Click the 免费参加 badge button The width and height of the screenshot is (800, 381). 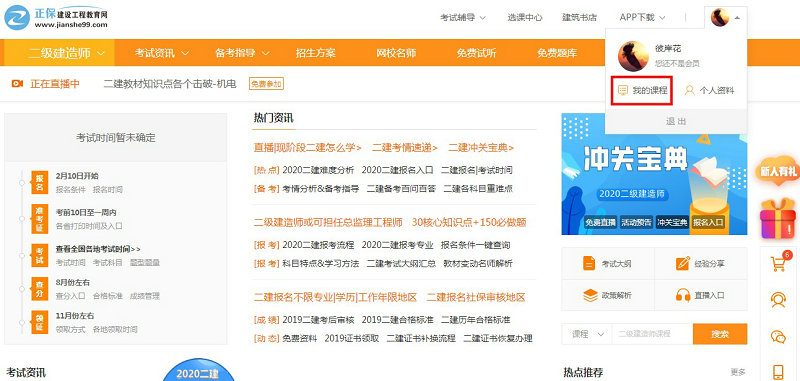pos(266,84)
